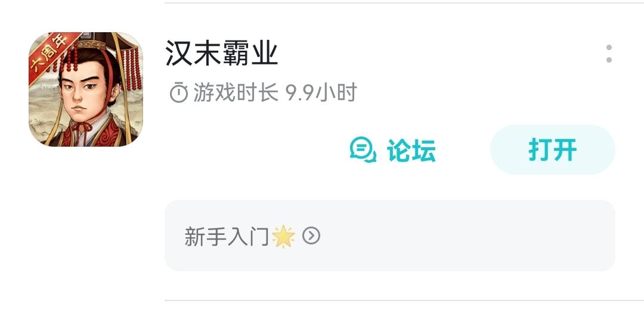The image size is (644, 313).
Task: Show game options via vertical dots
Action: 609,54
